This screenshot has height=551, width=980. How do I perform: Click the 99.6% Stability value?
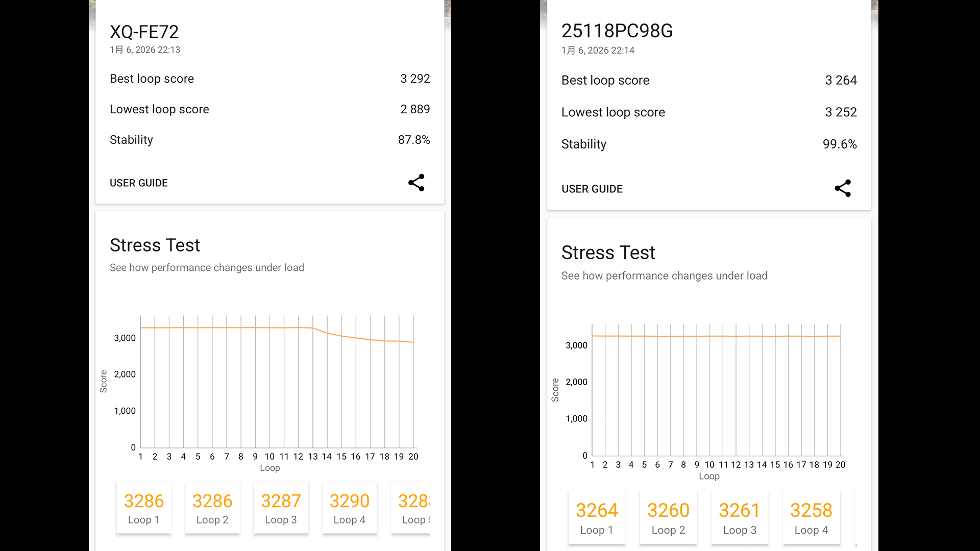click(840, 144)
